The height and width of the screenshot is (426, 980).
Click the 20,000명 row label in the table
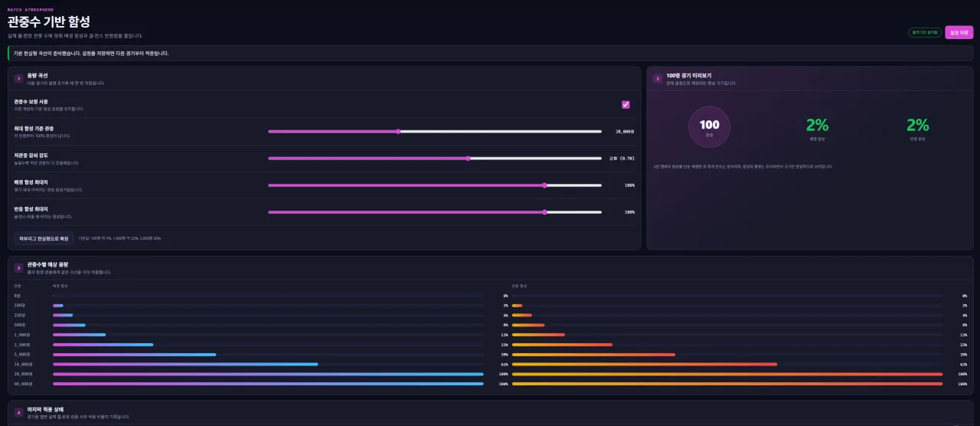(x=23, y=374)
